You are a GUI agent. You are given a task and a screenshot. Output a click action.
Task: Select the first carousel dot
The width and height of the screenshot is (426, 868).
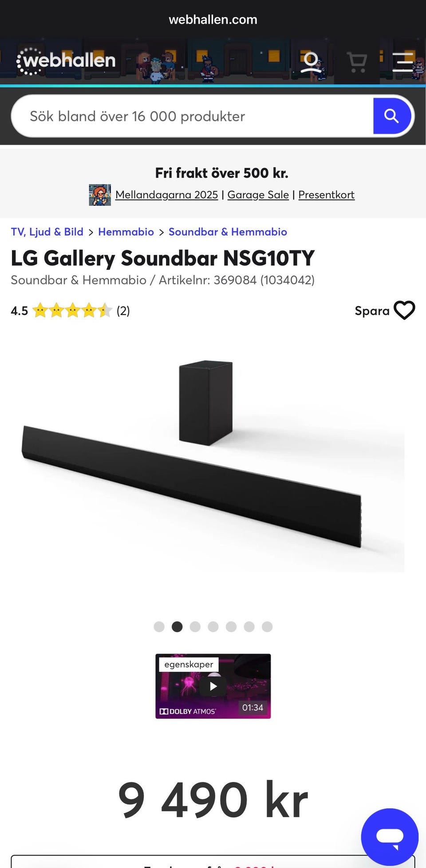[159, 626]
